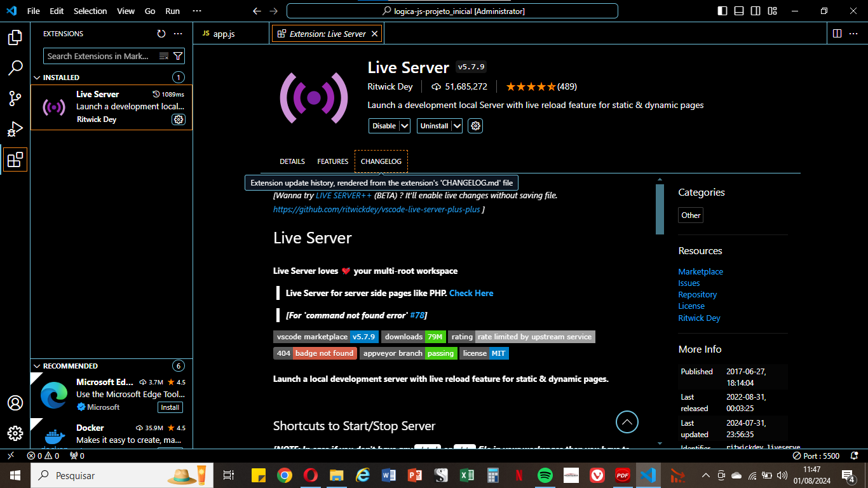Open the remote window status icon
The height and width of the screenshot is (488, 868).
11,456
